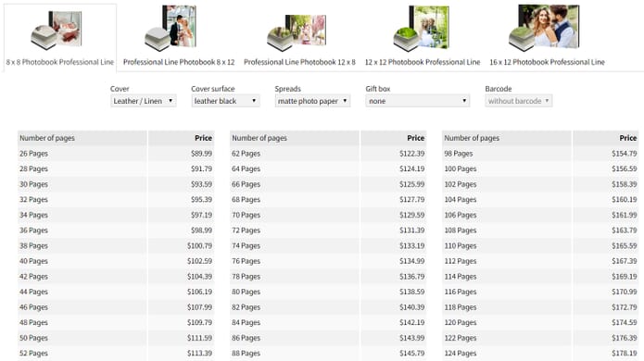Click the 12 x 8 photobook thumbnail image

297,32
